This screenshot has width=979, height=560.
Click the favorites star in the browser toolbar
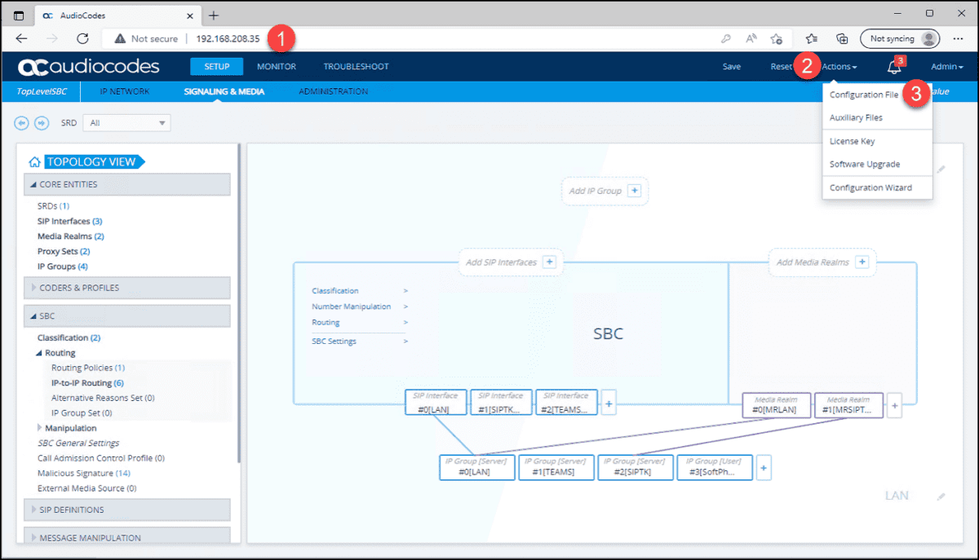click(776, 37)
